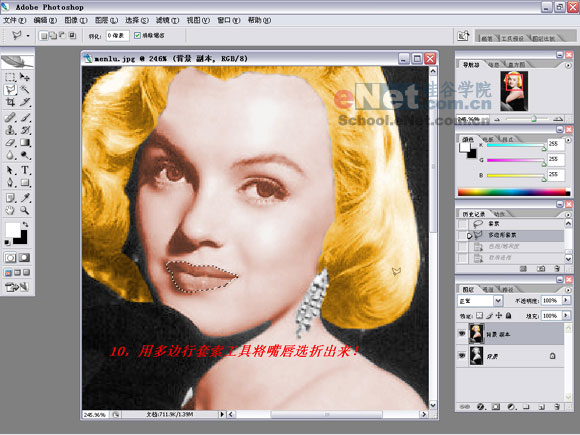580x435 pixels.
Task: Select the Rectangular Marquee tool
Action: point(10,77)
